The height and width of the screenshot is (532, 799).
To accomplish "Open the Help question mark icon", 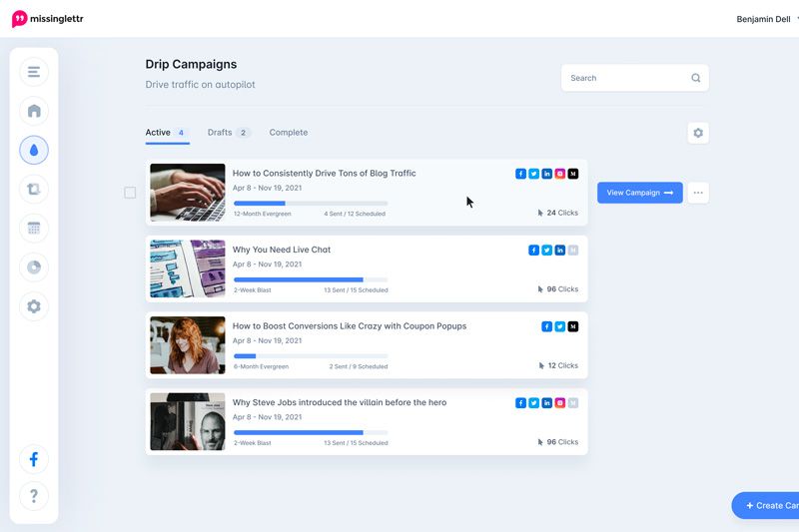I will click(x=34, y=496).
